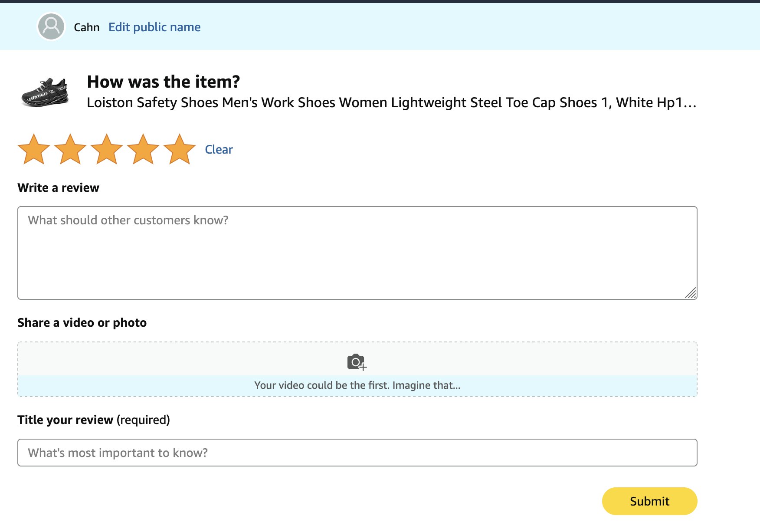
Task: Click the public name Cahn
Action: [x=86, y=27]
